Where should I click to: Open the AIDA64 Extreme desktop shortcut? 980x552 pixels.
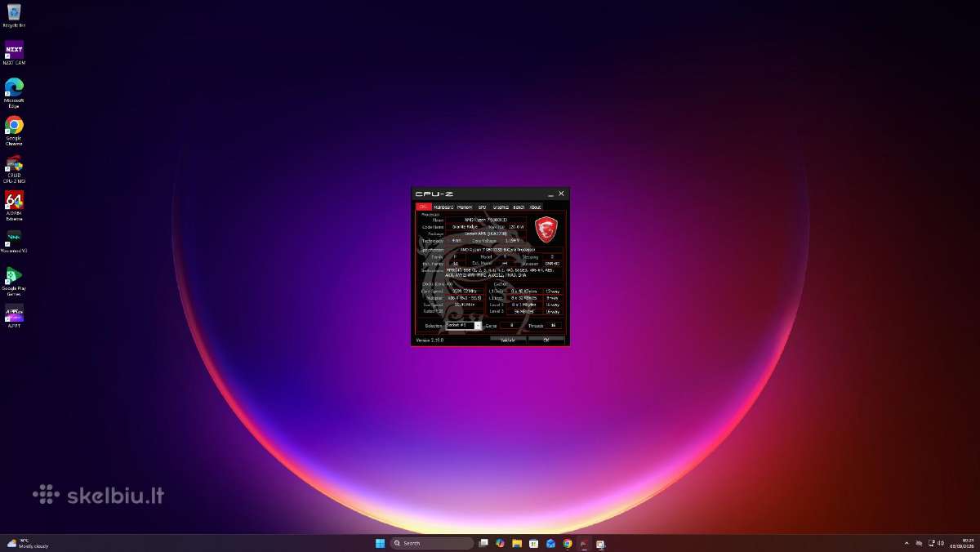coord(14,206)
